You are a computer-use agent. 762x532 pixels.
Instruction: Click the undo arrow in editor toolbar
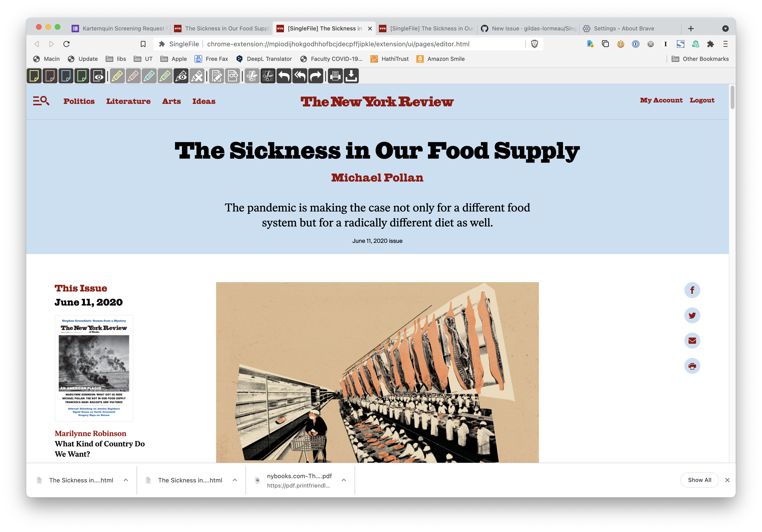coord(284,76)
